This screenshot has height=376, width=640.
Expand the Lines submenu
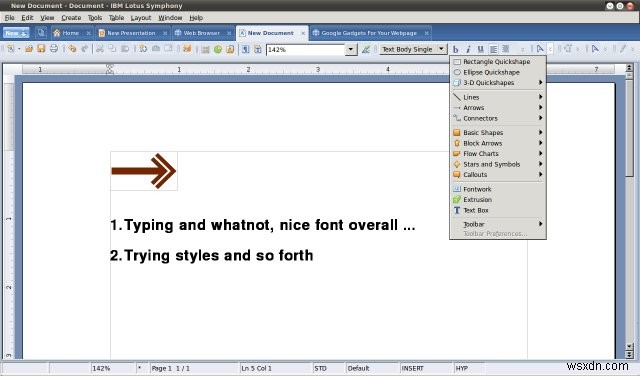(498, 97)
